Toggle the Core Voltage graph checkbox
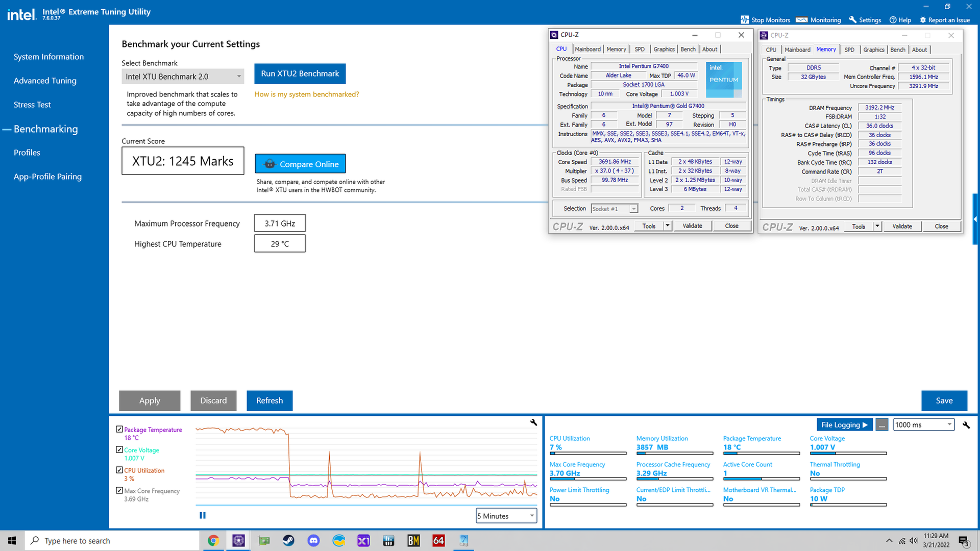Screen dimensions: 980x551 tap(119, 450)
